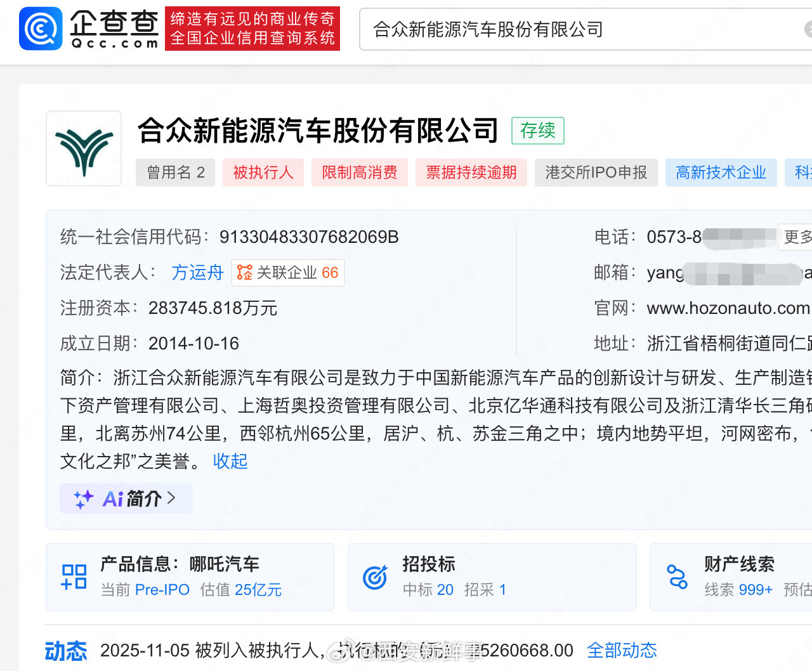The image size is (812, 671).
Task: Click 中标 20 count
Action: [x=428, y=590]
